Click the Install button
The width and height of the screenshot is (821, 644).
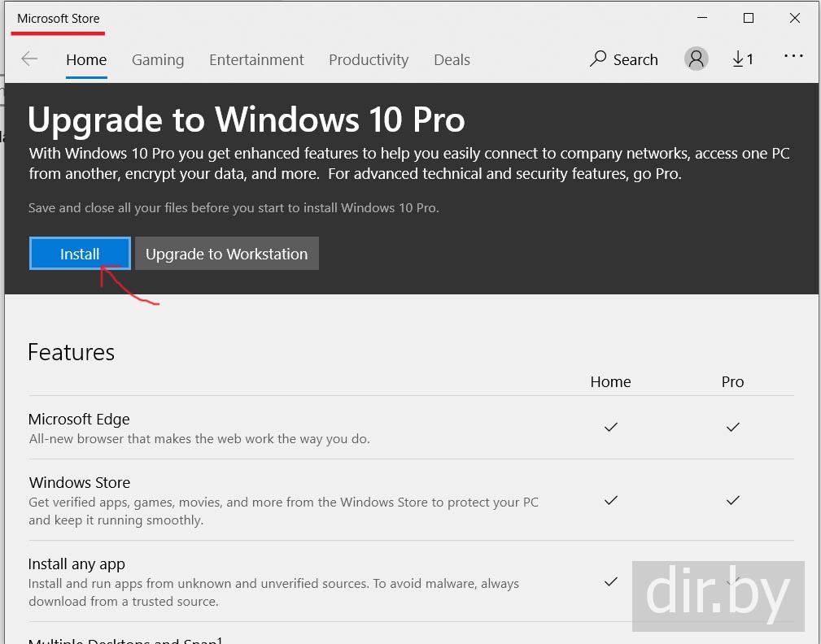click(x=80, y=254)
